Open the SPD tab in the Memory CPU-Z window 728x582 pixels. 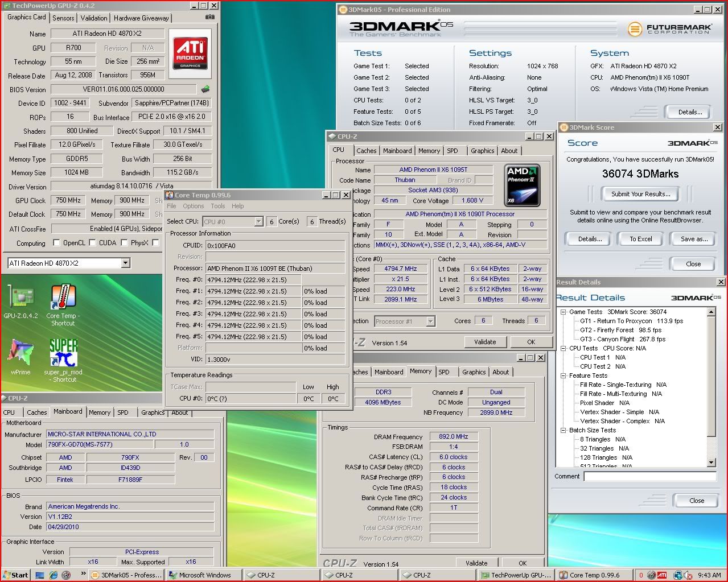444,372
